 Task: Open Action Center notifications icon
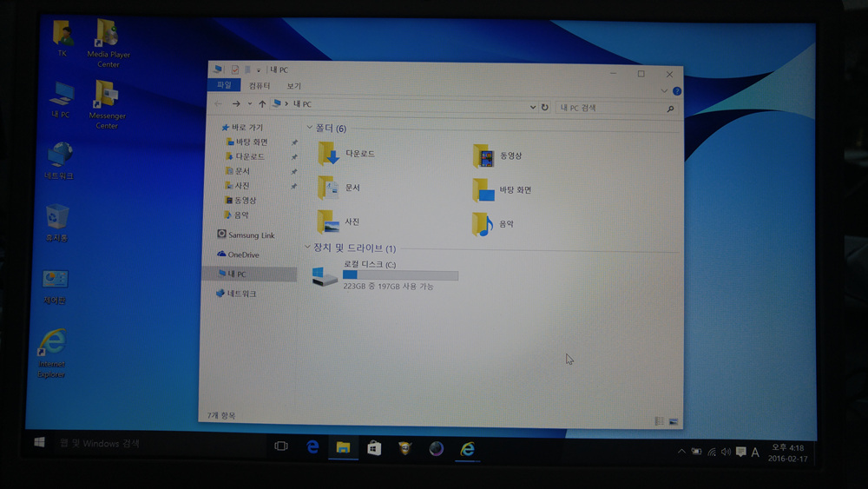[x=740, y=453]
